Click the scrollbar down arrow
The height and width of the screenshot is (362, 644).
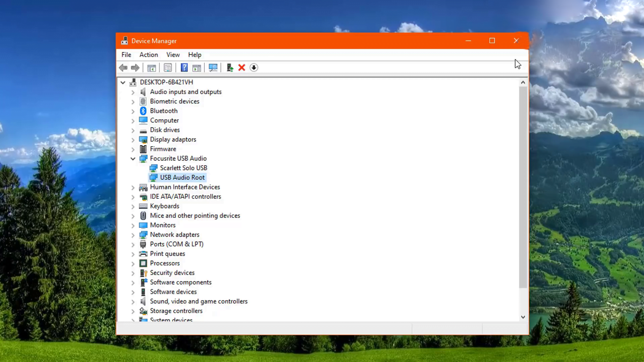click(x=523, y=317)
